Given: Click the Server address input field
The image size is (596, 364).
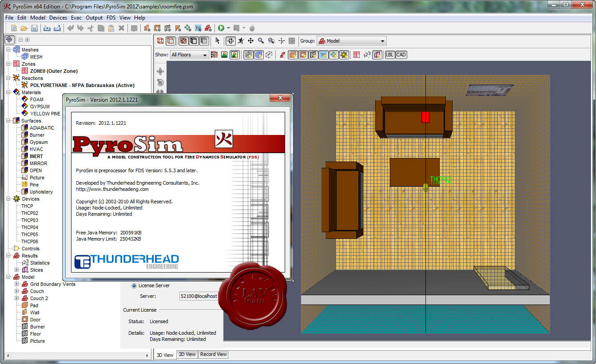Looking at the screenshot, I should (199, 296).
